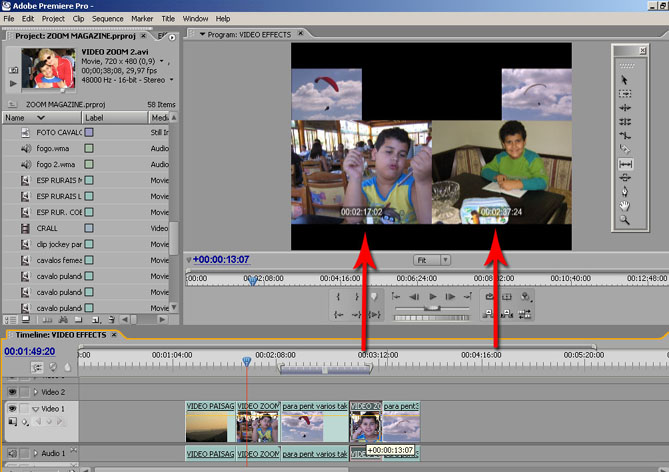The image size is (669, 472).
Task: Select the CRALL item in project list
Action: point(47,228)
